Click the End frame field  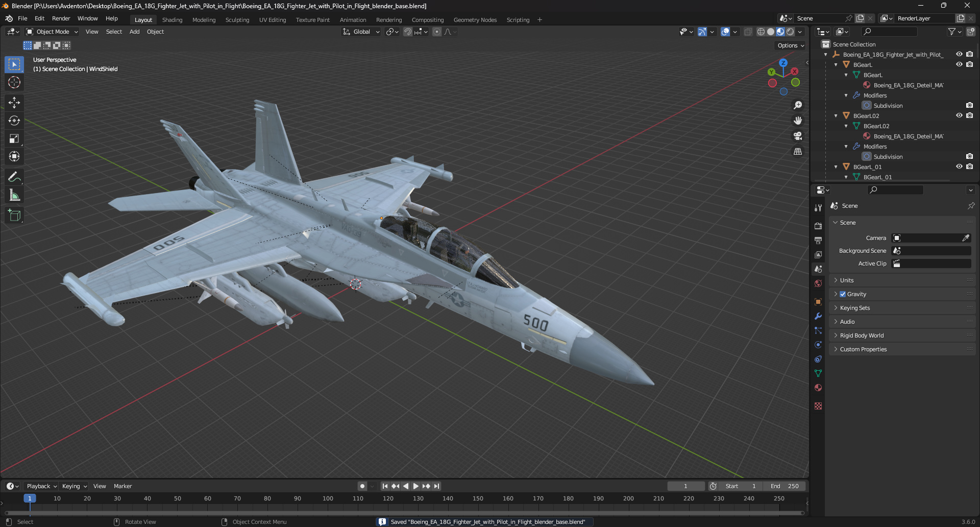(x=785, y=486)
